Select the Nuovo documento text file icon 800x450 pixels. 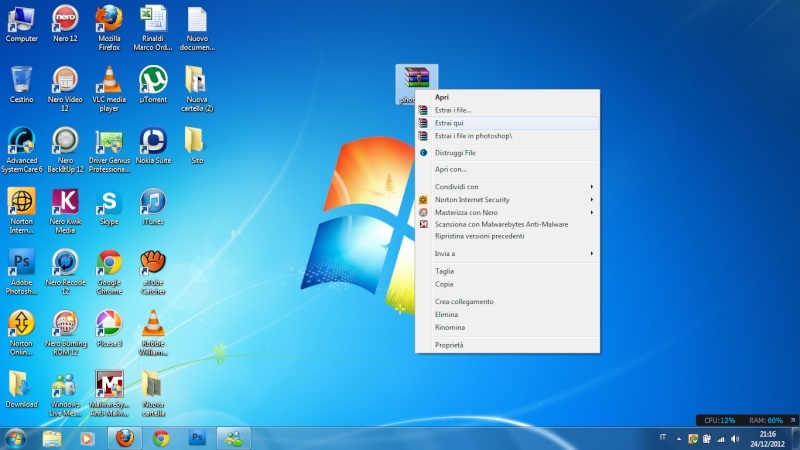[x=197, y=28]
